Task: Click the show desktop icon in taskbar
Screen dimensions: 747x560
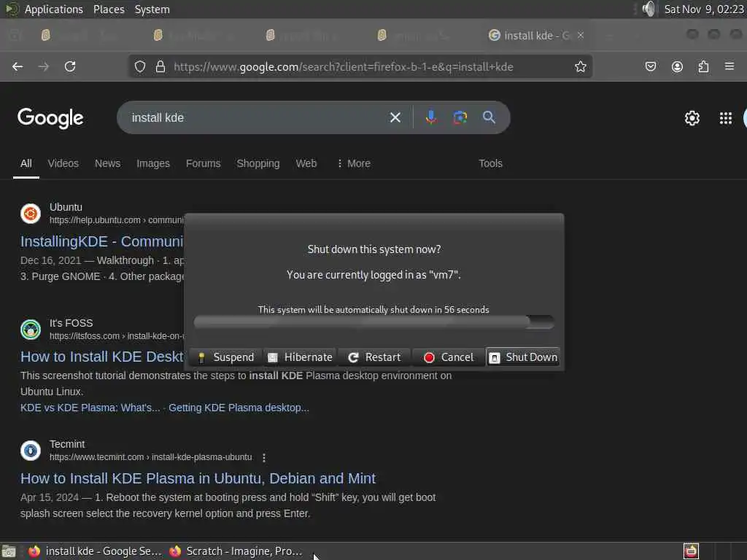Action: [x=9, y=551]
